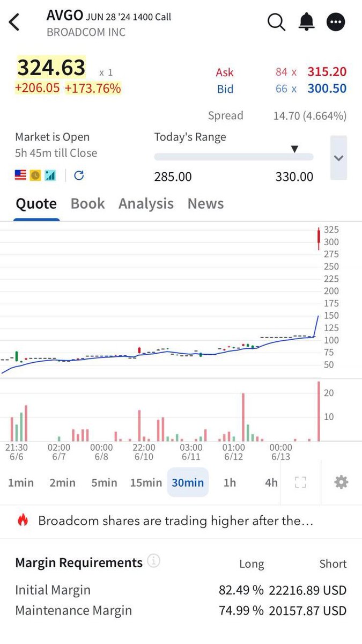The image size is (362, 644).
Task: Tap the Margin Requirements info icon
Action: (x=153, y=561)
